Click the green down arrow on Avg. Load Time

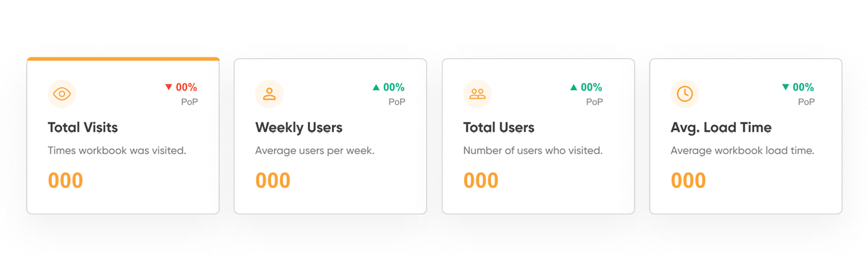[785, 87]
